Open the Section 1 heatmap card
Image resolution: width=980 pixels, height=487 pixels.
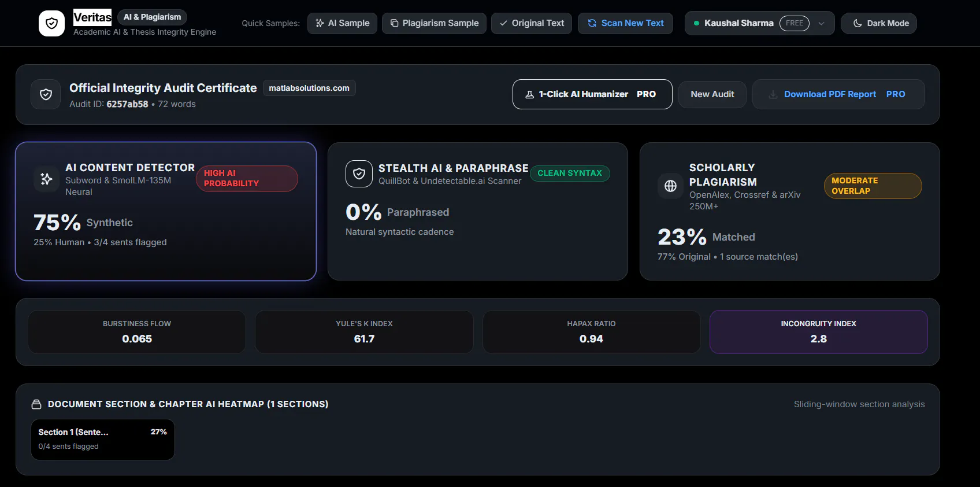pyautogui.click(x=103, y=440)
